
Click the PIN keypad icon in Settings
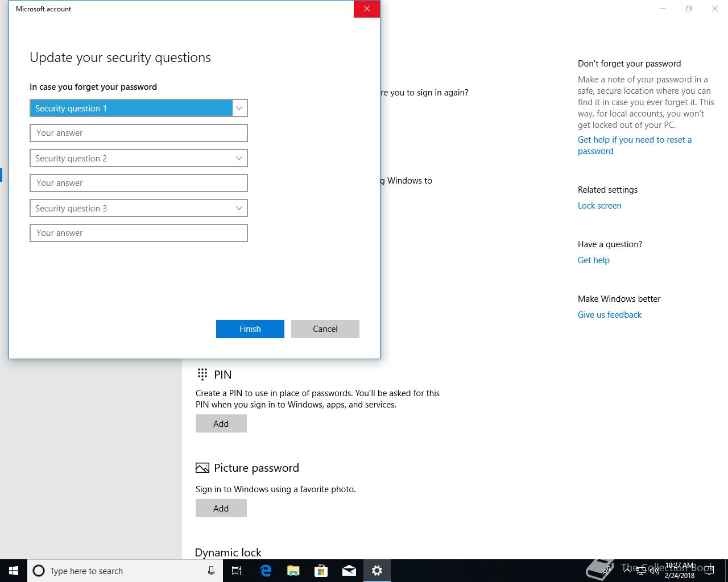202,374
